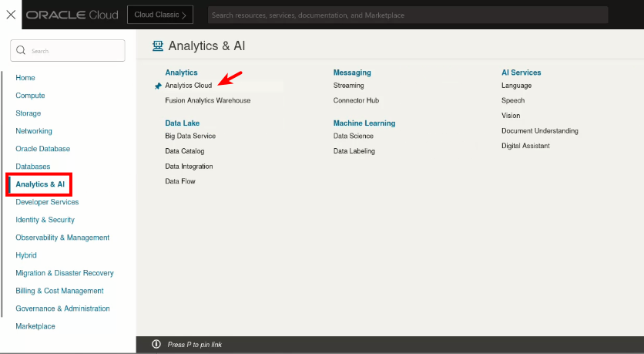Image resolution: width=644 pixels, height=354 pixels.
Task: Close the navigation menu with X icon
Action: 11,15
